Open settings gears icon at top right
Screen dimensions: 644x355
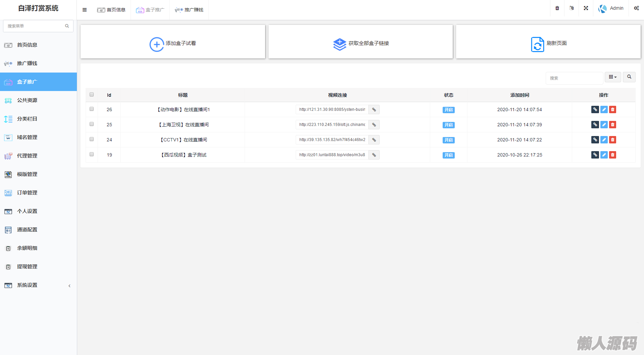point(636,8)
